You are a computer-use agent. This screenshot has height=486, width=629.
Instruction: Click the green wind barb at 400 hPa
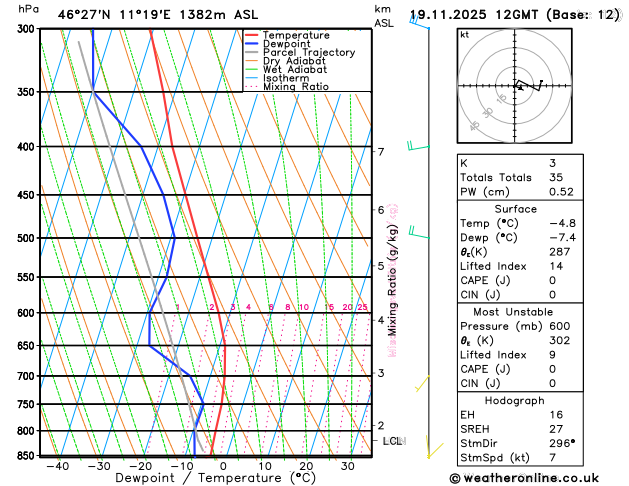(418, 146)
